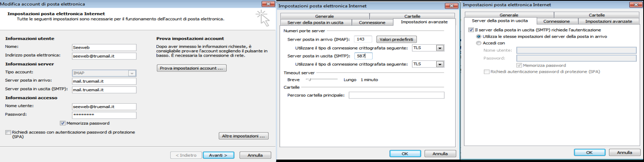Screen dimensions: 644x162
Task: Open Cartelle tab in the port numbers dialog
Action: [412, 16]
